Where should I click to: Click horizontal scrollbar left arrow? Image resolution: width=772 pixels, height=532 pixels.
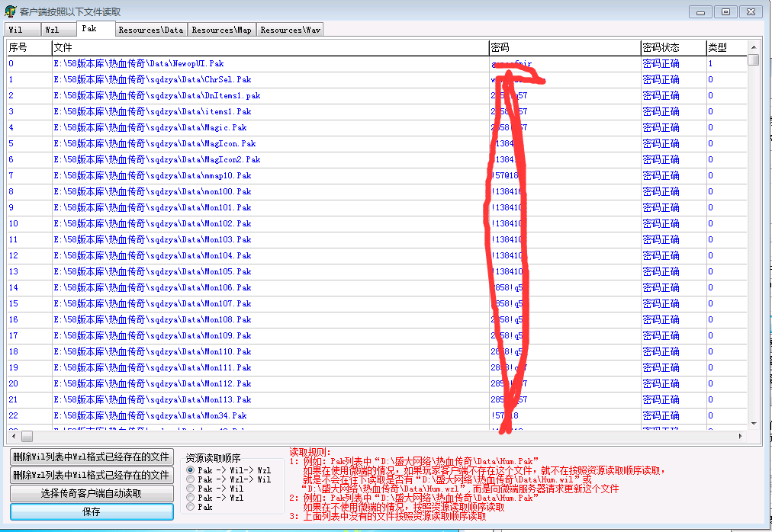(x=13, y=436)
